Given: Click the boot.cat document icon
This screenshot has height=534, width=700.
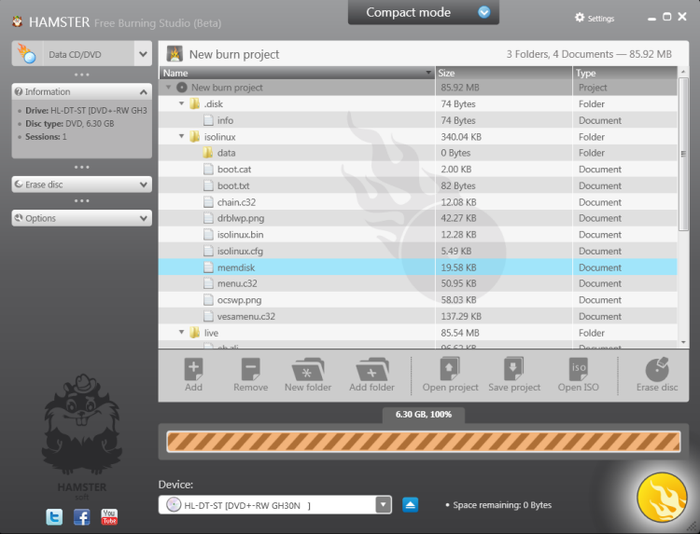Looking at the screenshot, I should [x=208, y=169].
